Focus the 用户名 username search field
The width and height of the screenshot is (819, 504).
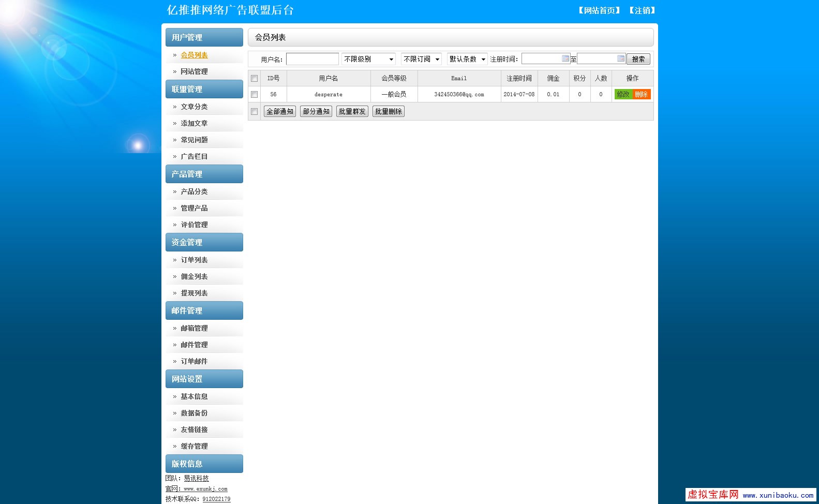point(312,59)
